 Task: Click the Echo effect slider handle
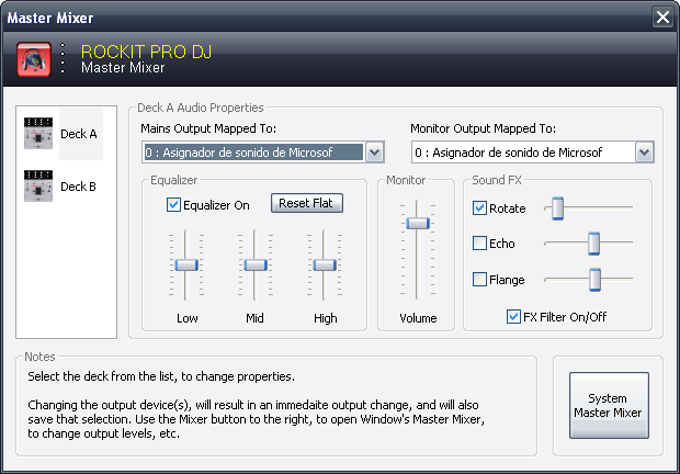[594, 243]
